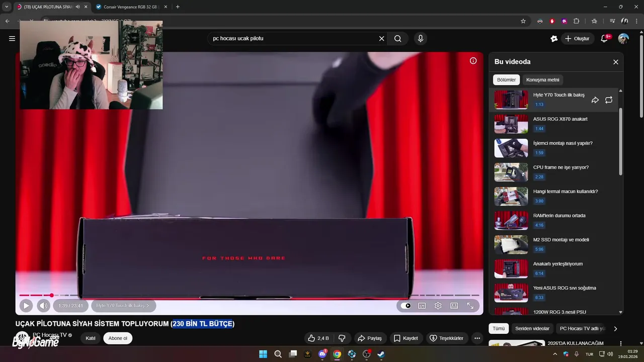Subscribe with the Abone ol button
The width and height of the screenshot is (644, 362).
pos(118,338)
